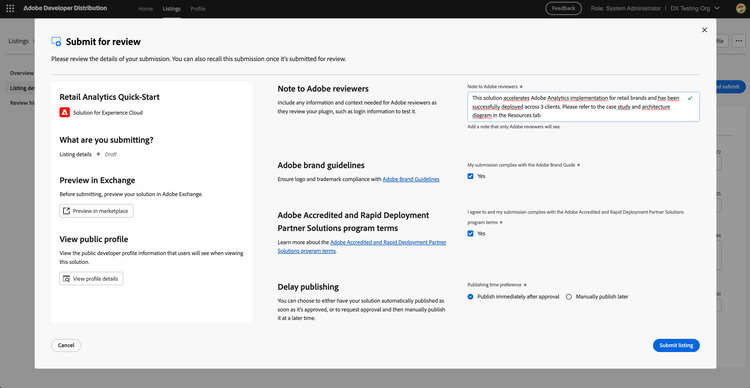Toggle Adobe Brand Guide Yes checkbox
750x388 pixels.
[470, 176]
